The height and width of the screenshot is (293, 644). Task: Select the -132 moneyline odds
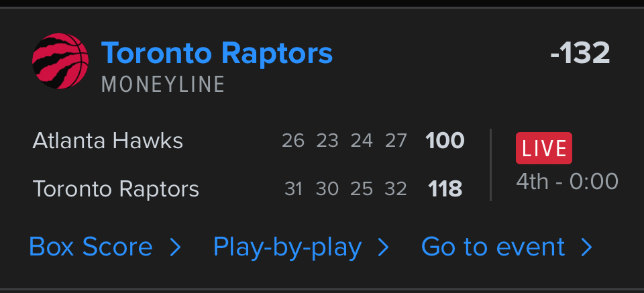tap(580, 54)
